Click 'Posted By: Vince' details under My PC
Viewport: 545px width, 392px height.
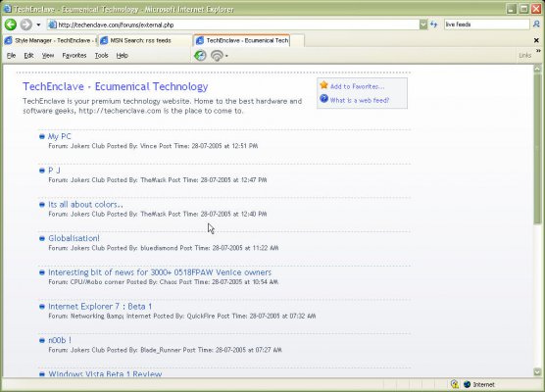(x=153, y=146)
